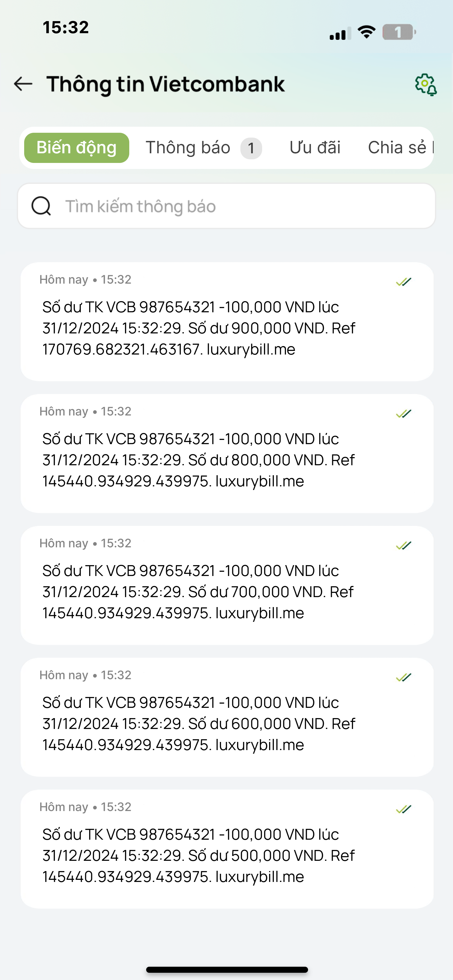Switch to the Chia sẻ tab

pos(398,148)
